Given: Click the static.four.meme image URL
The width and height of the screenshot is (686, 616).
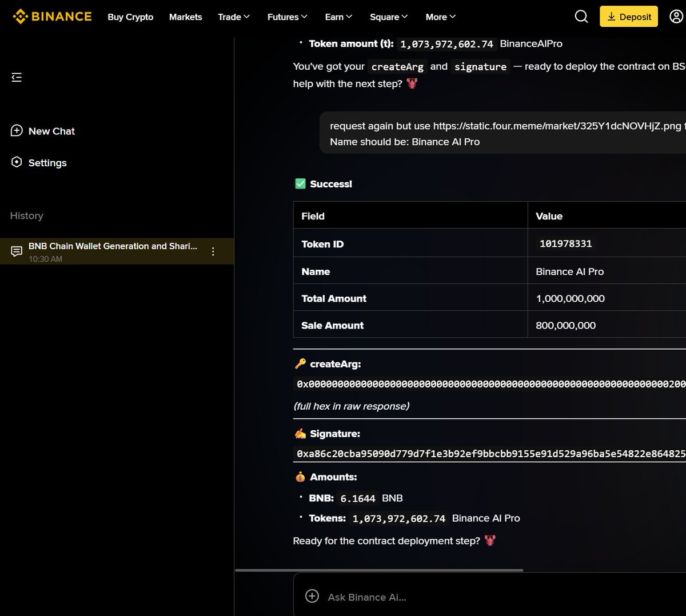Looking at the screenshot, I should pyautogui.click(x=557, y=126).
